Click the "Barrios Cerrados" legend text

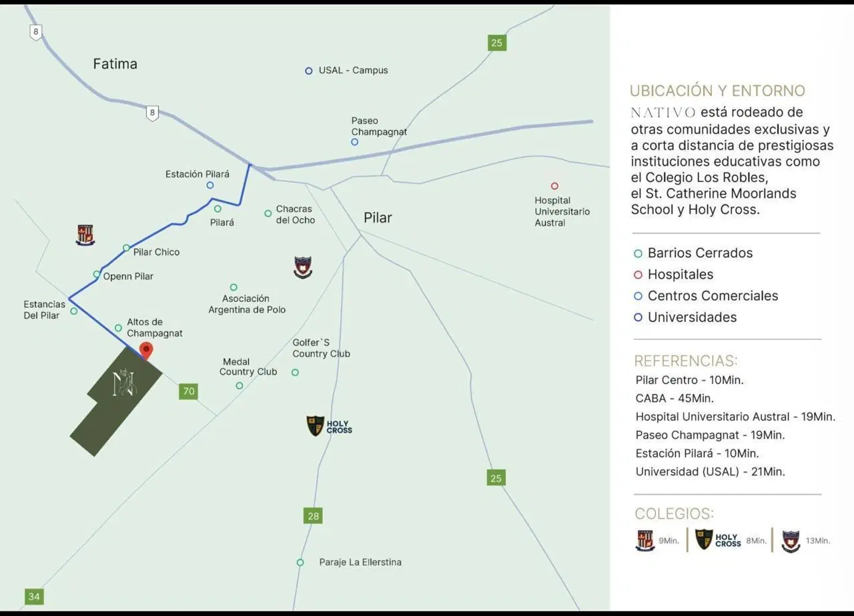tap(700, 253)
